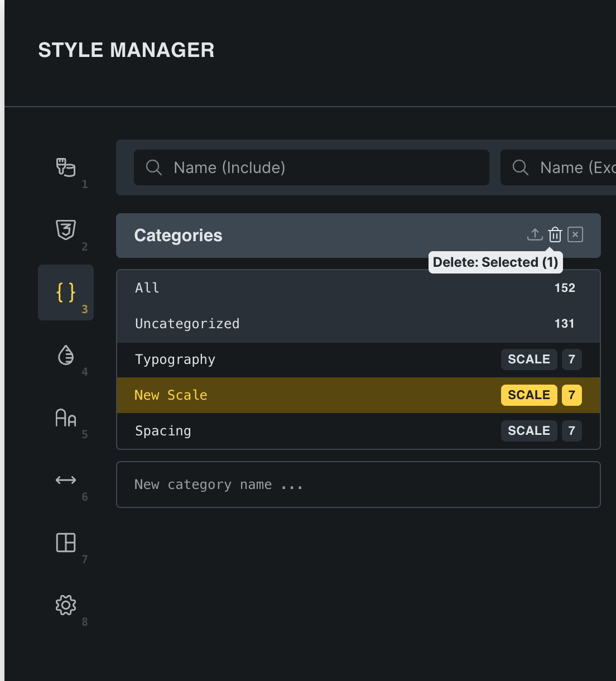Click the export upload icon in Categories

click(x=535, y=234)
